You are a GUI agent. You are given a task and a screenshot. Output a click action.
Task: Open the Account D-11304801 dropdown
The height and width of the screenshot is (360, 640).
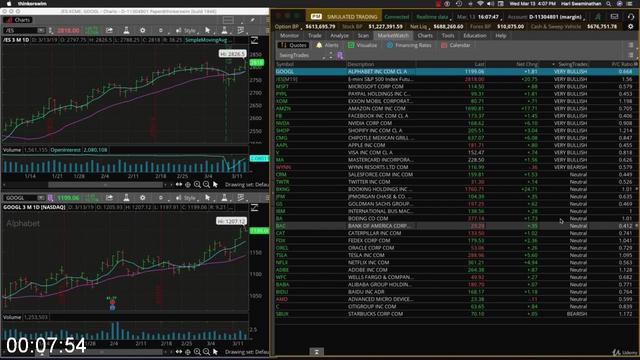[558, 17]
